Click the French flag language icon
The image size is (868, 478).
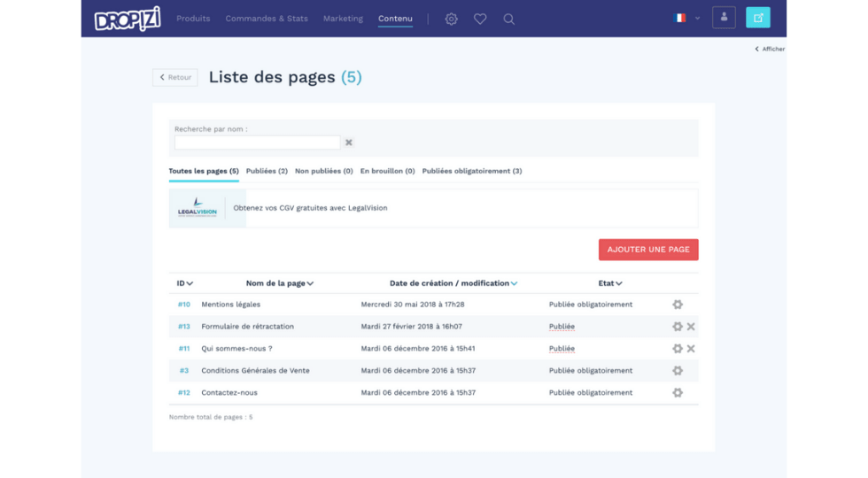point(680,18)
